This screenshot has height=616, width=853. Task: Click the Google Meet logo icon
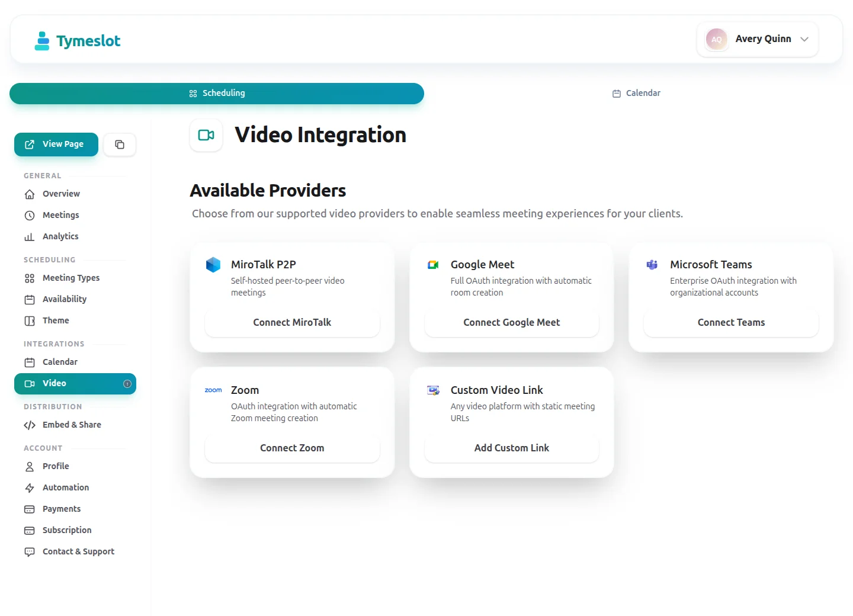coord(433,265)
